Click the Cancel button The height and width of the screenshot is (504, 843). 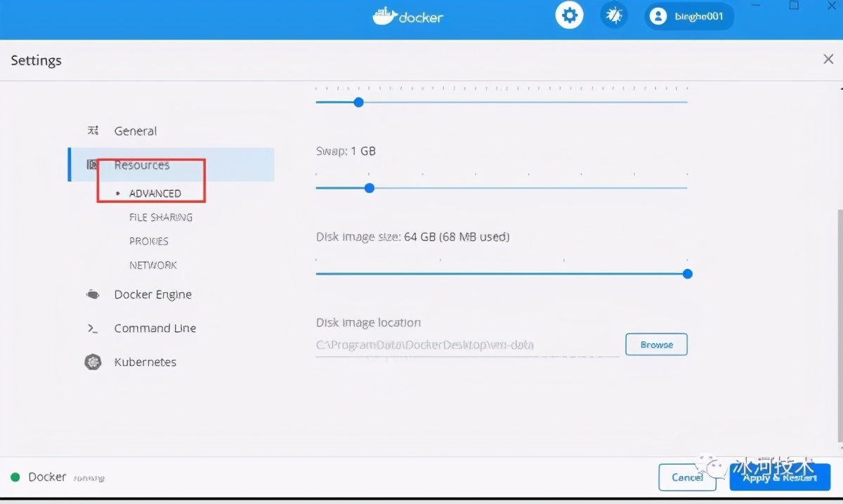tap(687, 477)
